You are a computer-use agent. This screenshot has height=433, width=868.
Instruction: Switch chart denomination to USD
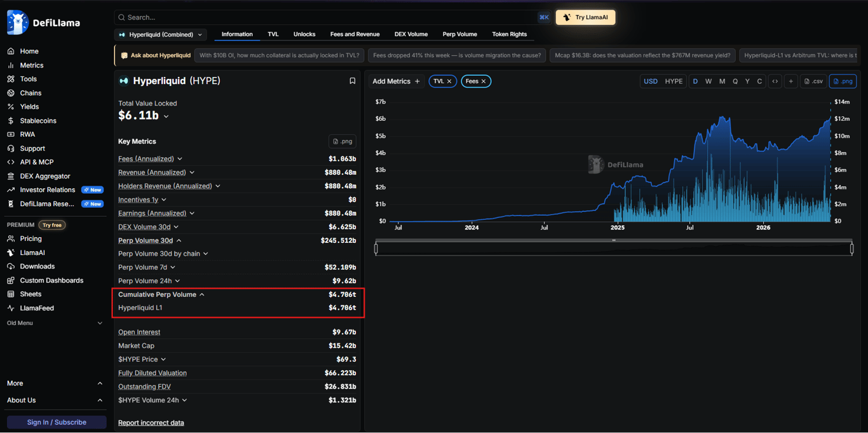(x=651, y=81)
